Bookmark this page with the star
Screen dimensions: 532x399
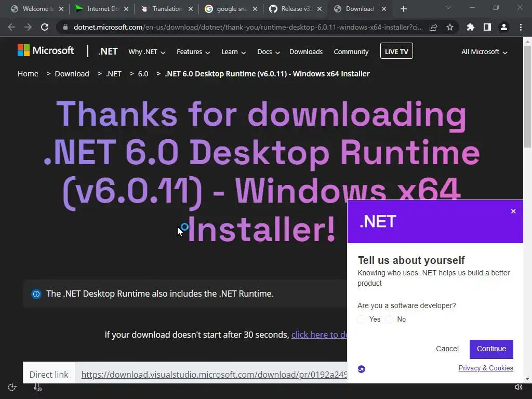tap(450, 27)
